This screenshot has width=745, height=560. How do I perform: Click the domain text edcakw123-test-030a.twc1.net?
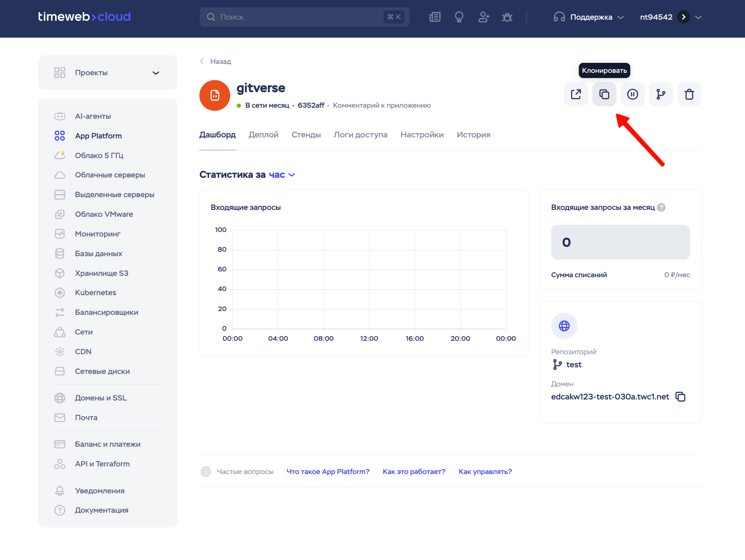coord(610,397)
